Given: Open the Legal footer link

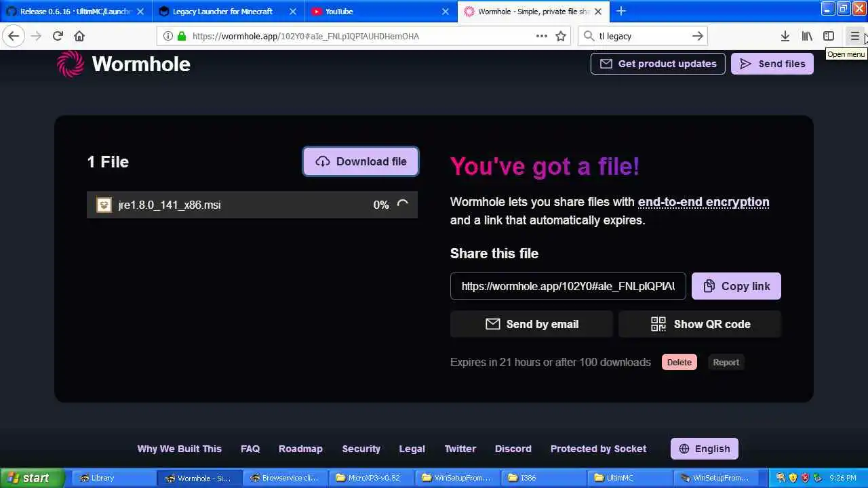Looking at the screenshot, I should (412, 449).
